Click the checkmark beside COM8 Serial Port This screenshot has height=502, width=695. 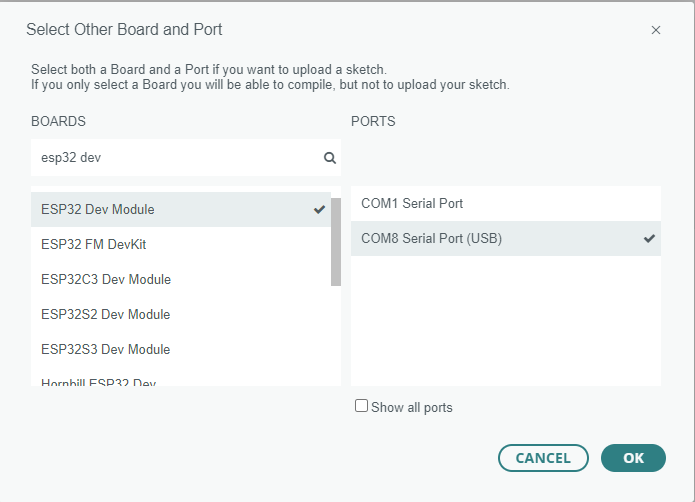649,238
